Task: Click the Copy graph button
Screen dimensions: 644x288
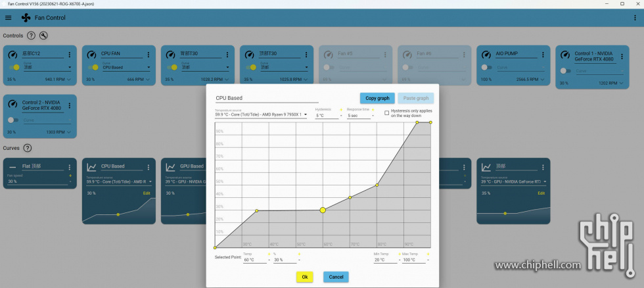Action: pos(377,98)
